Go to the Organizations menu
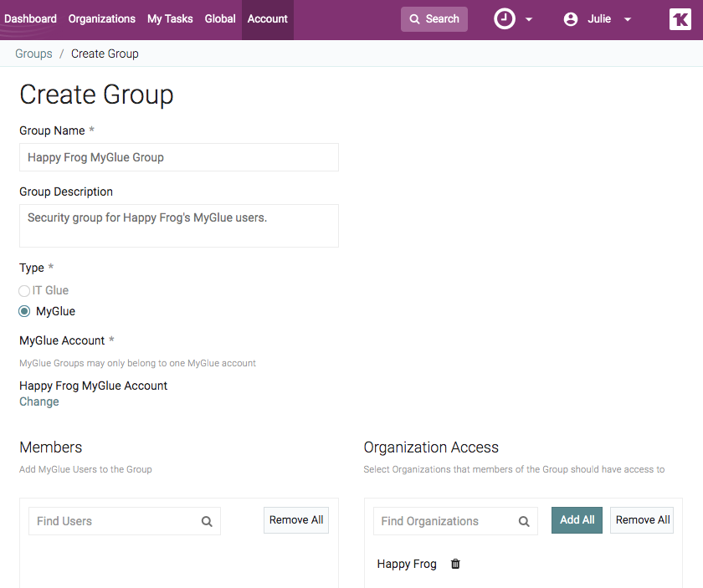703x588 pixels. 102,18
